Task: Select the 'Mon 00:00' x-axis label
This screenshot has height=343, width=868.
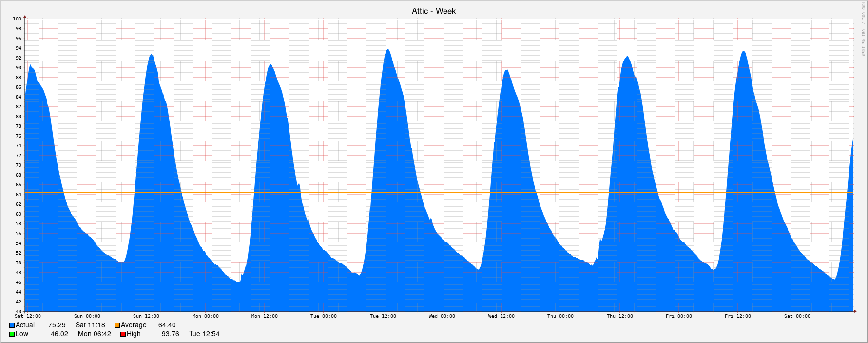Action: click(x=205, y=316)
